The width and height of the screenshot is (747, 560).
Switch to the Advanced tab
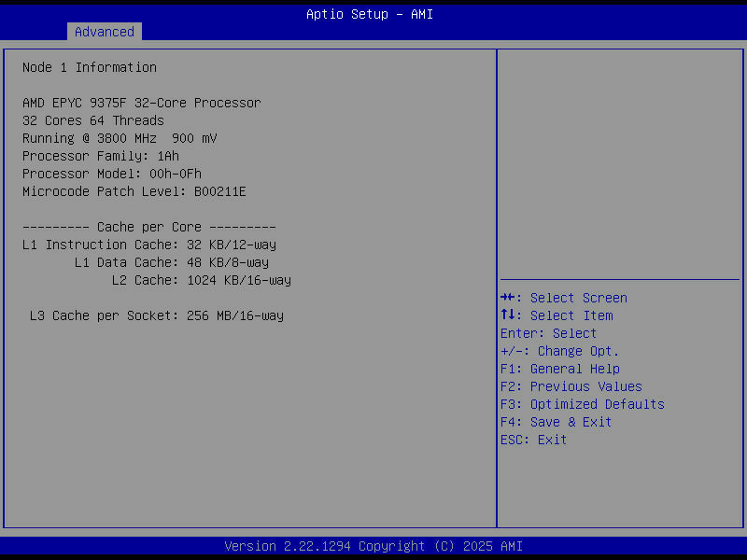[x=104, y=31]
